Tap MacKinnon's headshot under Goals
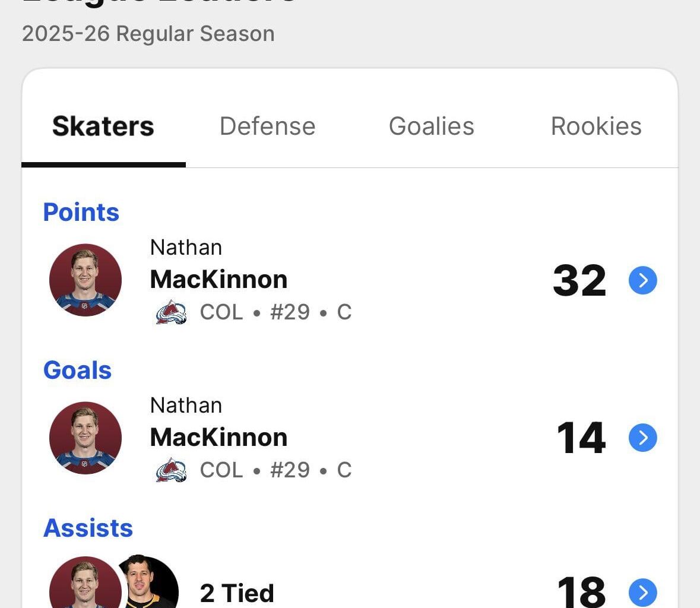The image size is (700, 608). click(x=85, y=438)
